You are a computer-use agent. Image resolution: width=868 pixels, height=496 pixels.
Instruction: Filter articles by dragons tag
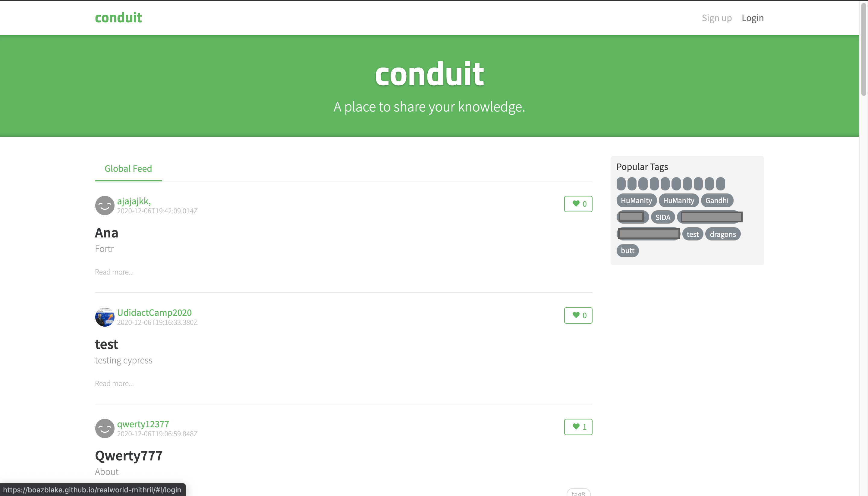(x=722, y=234)
